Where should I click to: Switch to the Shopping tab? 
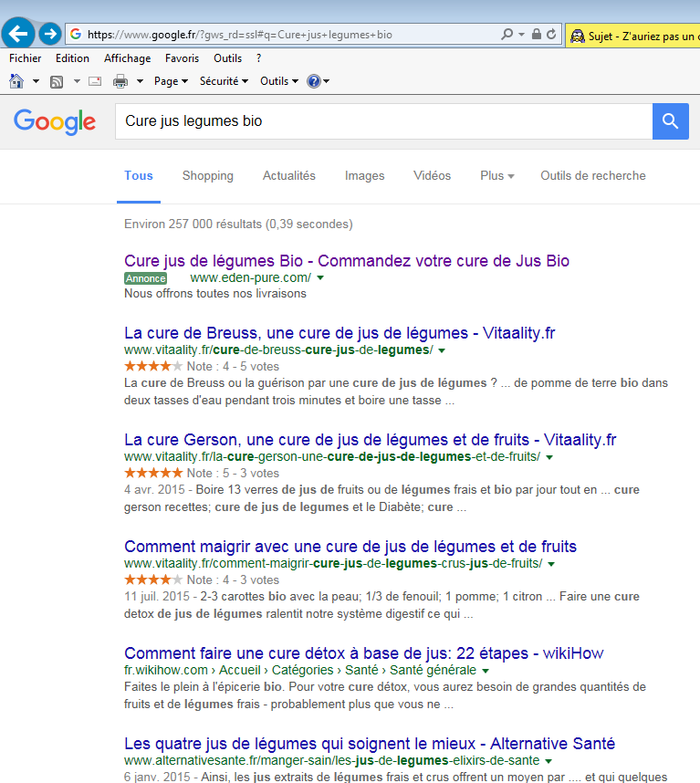point(208,176)
